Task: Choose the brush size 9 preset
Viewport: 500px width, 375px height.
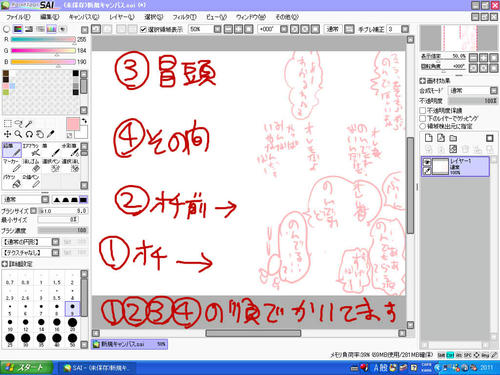Action: click(x=72, y=309)
